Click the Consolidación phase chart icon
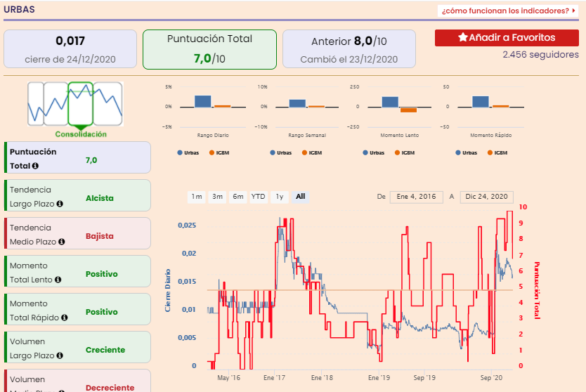Screen dimensions: 586x392 tap(75, 105)
